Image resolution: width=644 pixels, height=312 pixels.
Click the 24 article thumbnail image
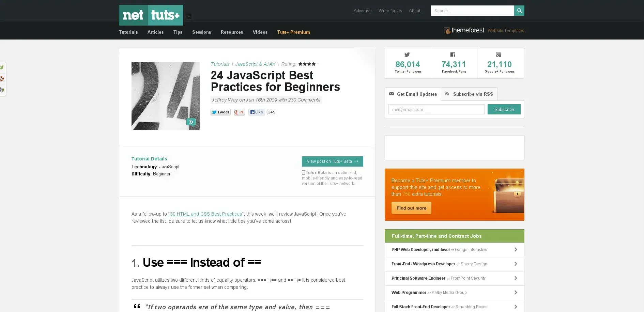click(x=166, y=96)
